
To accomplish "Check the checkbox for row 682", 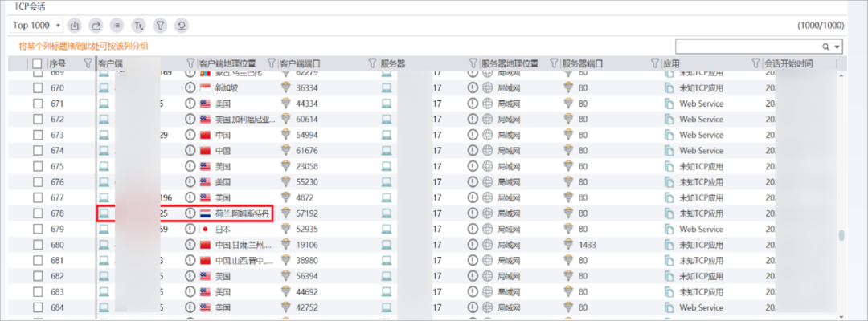I will pyautogui.click(x=38, y=276).
